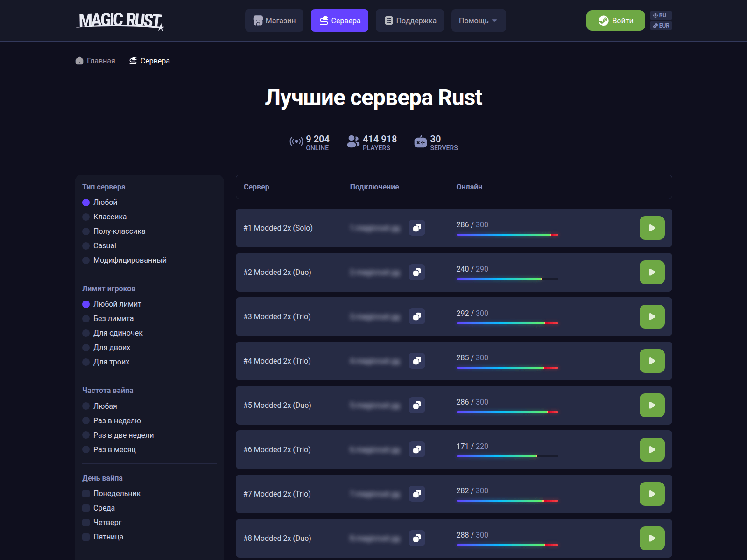Switch to the Сервера breadcrumb tab
The width and height of the screenshot is (747, 560).
pyautogui.click(x=149, y=61)
